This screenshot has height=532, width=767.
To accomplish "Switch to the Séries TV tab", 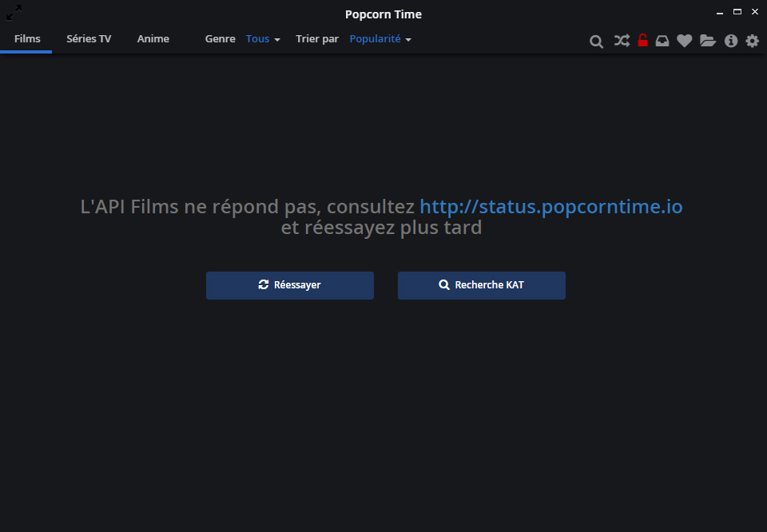I will tap(89, 38).
